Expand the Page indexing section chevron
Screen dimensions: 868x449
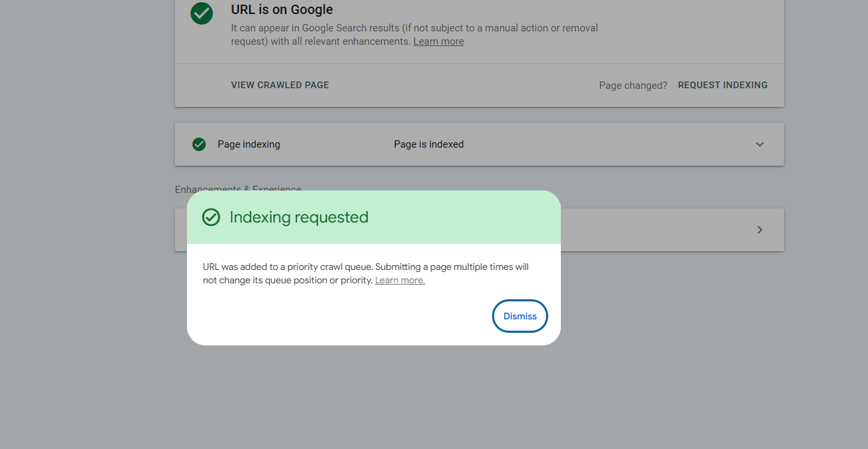click(760, 144)
